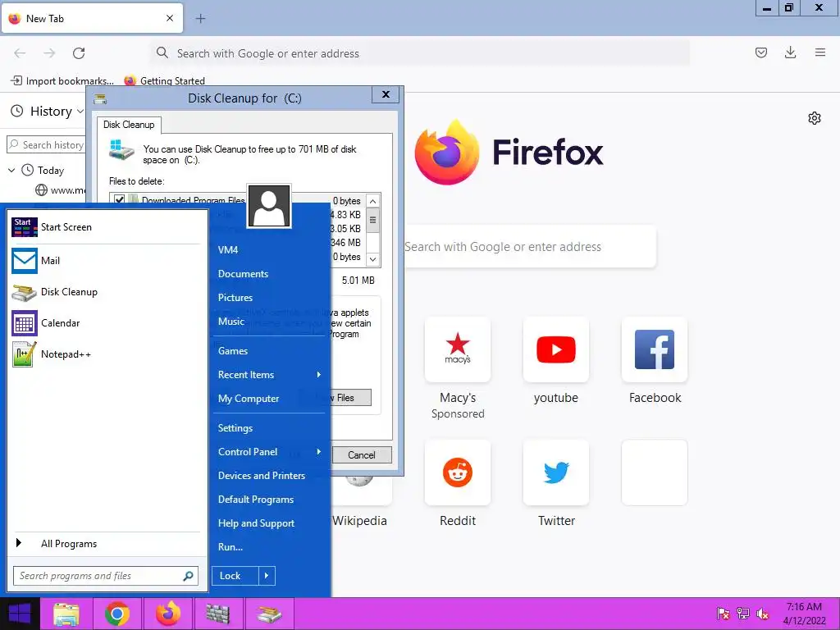Toggle Downloaded Program Files checkbox
840x630 pixels.
tap(119, 200)
